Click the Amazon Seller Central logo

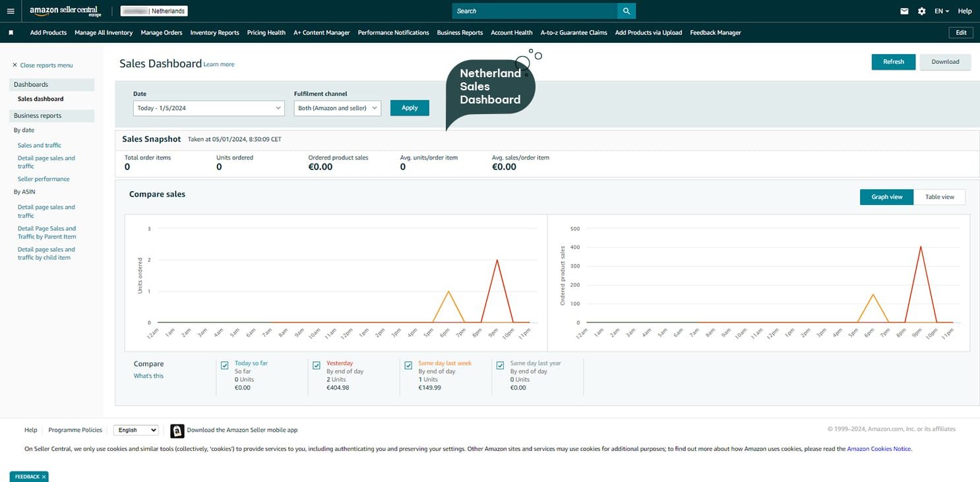[x=65, y=11]
